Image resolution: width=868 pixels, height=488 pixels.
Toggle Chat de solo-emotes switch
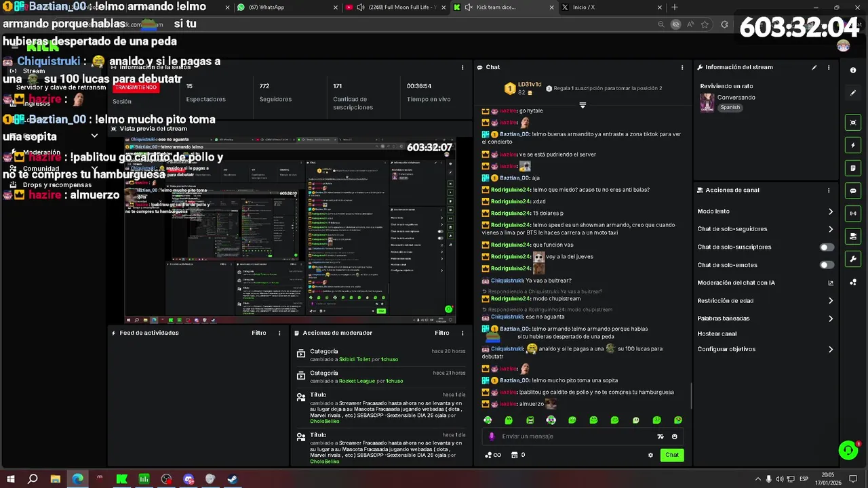click(x=827, y=265)
